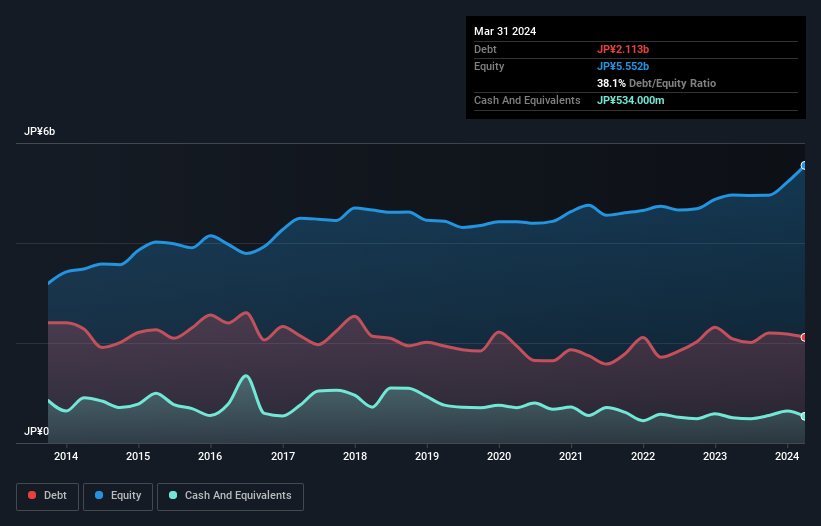Click the 2015 x-axis label
821x526 pixels.
[x=138, y=456]
